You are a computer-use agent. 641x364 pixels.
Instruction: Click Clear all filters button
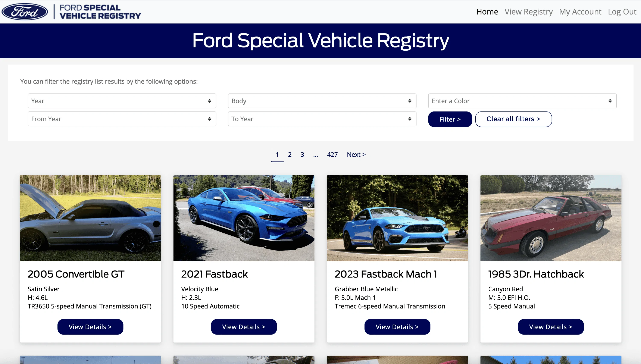[513, 119]
